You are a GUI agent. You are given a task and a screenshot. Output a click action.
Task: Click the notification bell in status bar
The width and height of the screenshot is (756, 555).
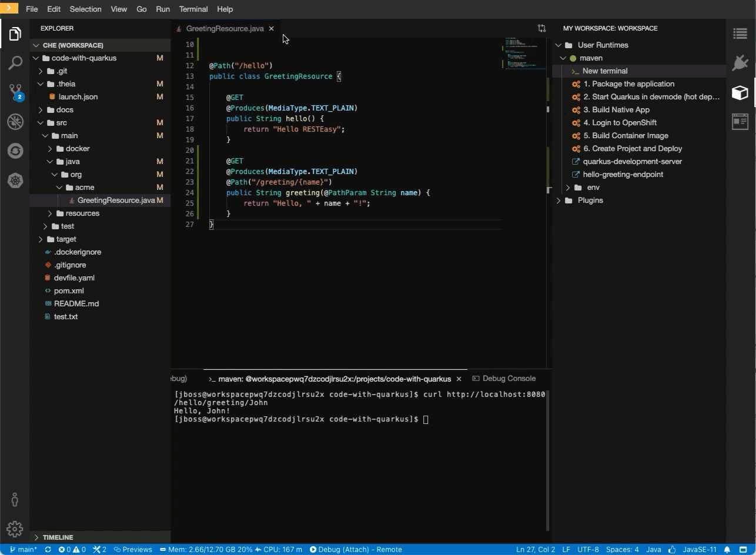point(727,550)
